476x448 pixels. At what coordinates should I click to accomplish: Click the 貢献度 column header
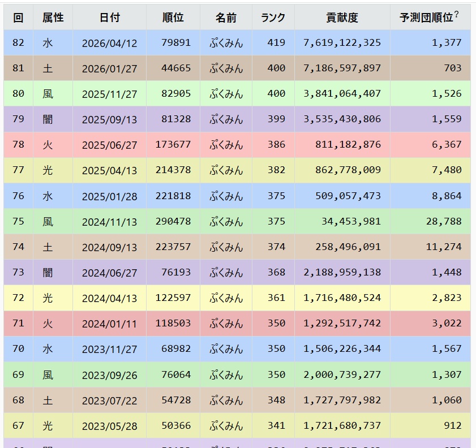[x=342, y=18]
